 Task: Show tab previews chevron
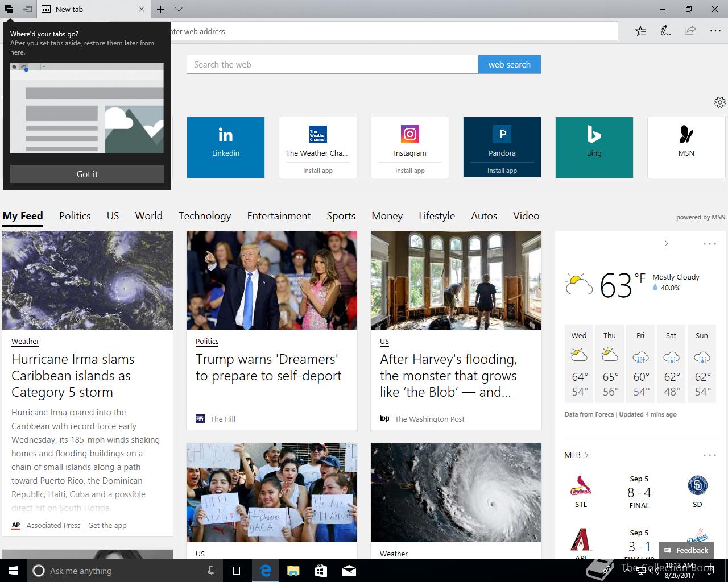pos(179,9)
